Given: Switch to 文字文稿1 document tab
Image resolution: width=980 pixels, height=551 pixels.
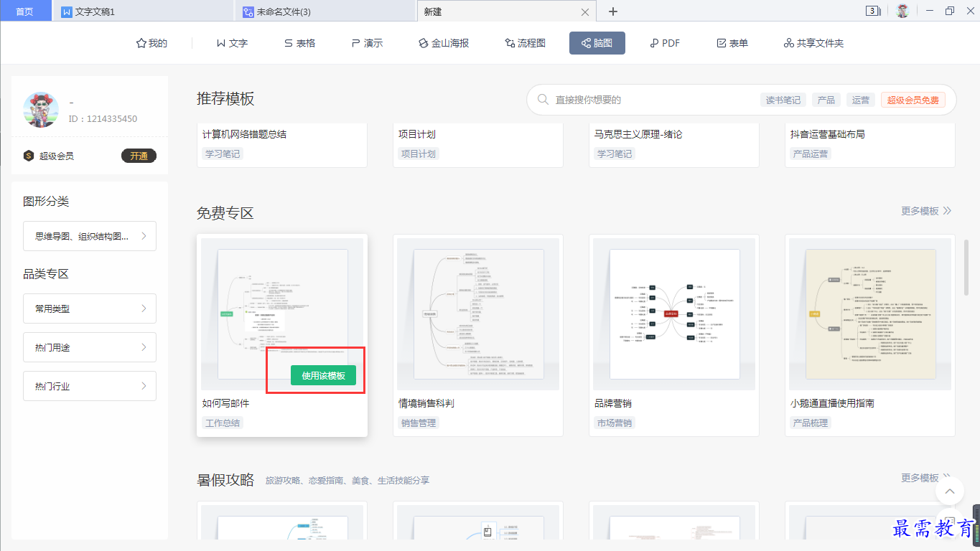Looking at the screenshot, I should (x=144, y=11).
